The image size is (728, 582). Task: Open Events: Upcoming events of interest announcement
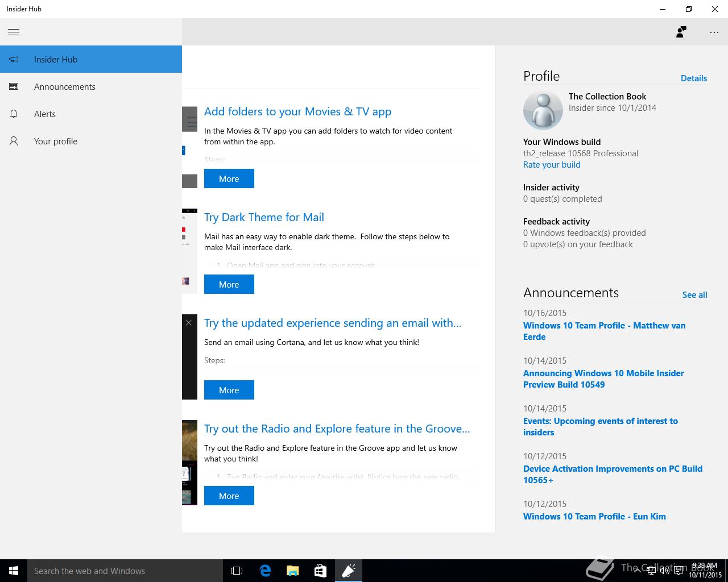tap(601, 427)
